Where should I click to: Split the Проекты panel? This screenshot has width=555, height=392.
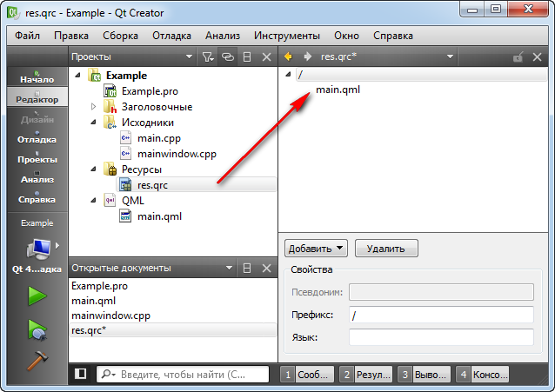(247, 56)
